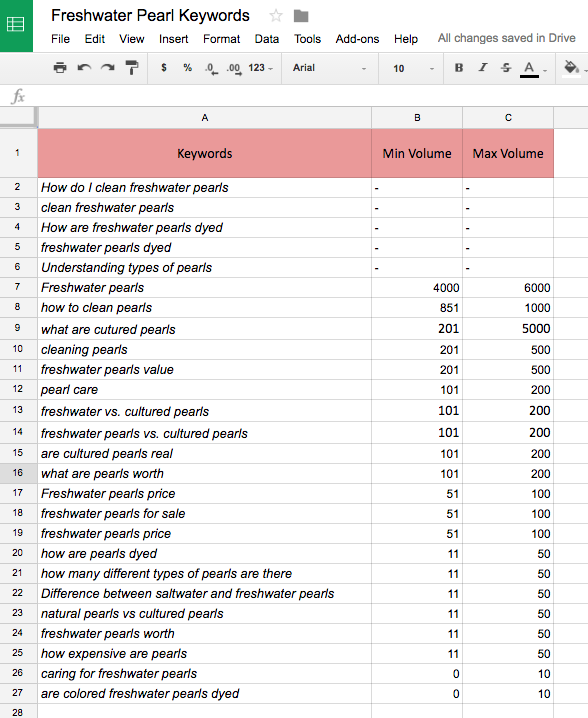Format cells as currency
588x718 pixels.
[163, 68]
